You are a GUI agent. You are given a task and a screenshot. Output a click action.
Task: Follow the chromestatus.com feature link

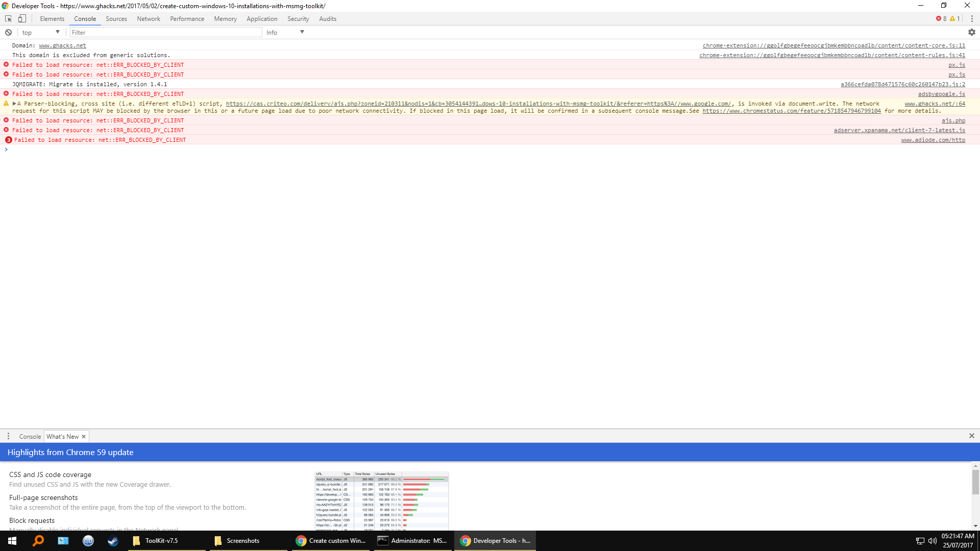791,111
